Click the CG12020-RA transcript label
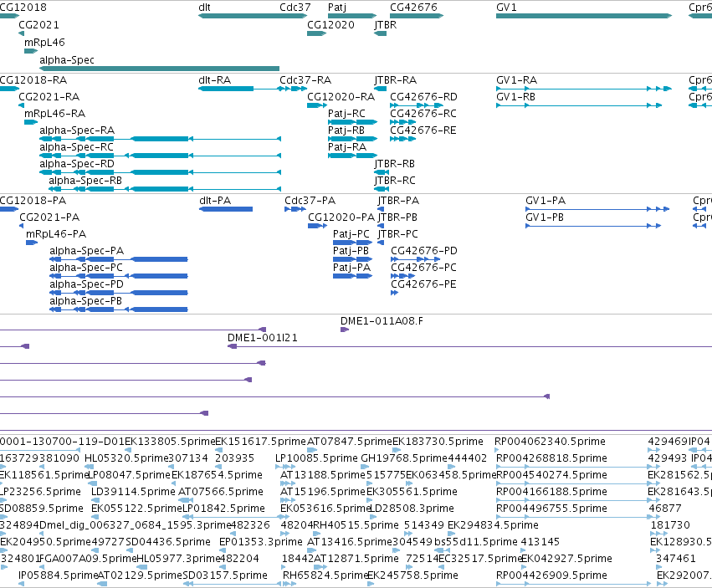The height and width of the screenshot is (588, 712). (x=341, y=97)
